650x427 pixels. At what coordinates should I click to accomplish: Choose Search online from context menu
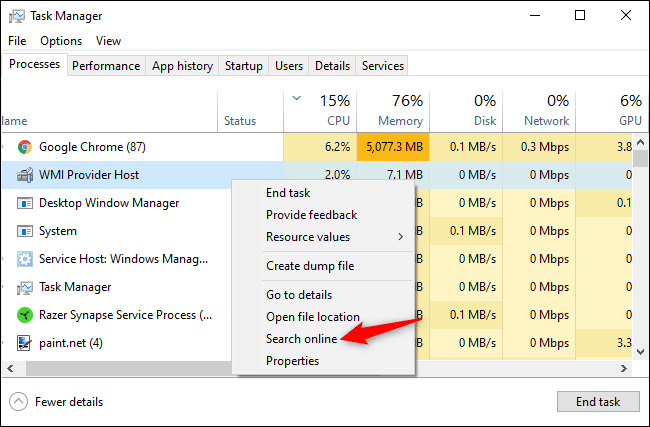point(302,339)
